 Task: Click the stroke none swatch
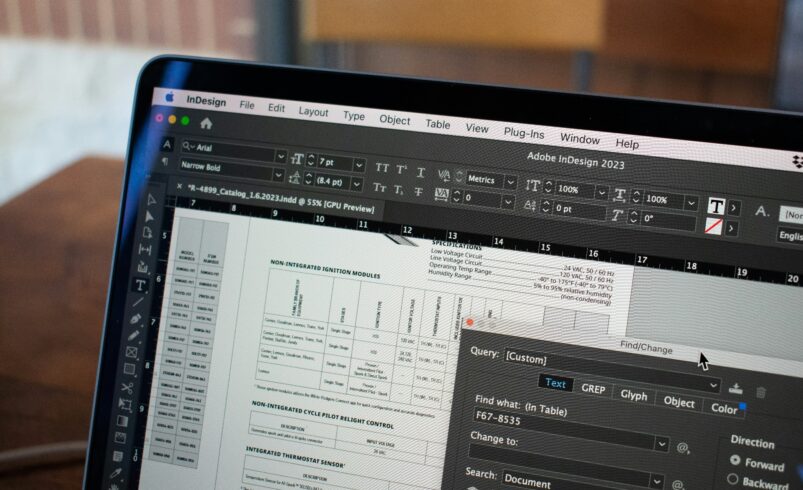point(713,226)
